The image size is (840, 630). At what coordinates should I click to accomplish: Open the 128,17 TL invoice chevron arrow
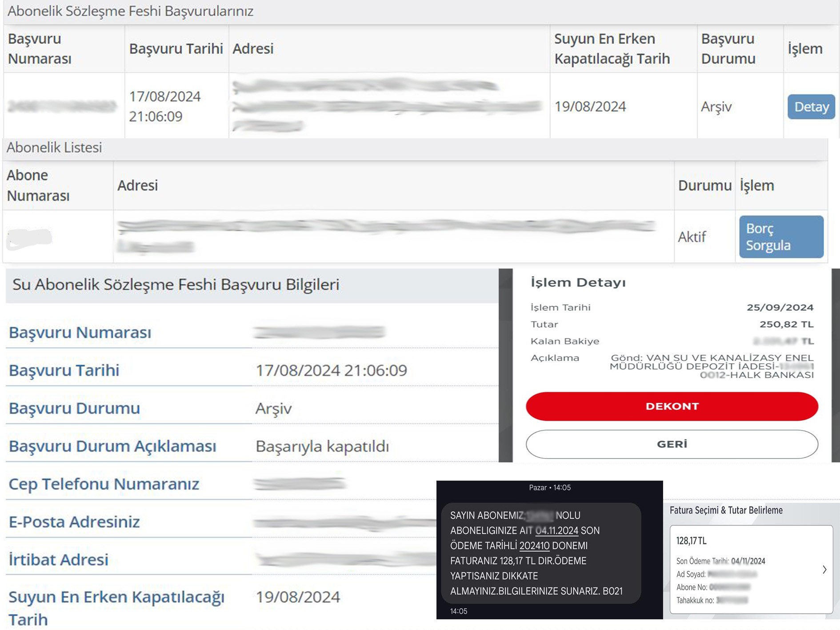point(824,570)
